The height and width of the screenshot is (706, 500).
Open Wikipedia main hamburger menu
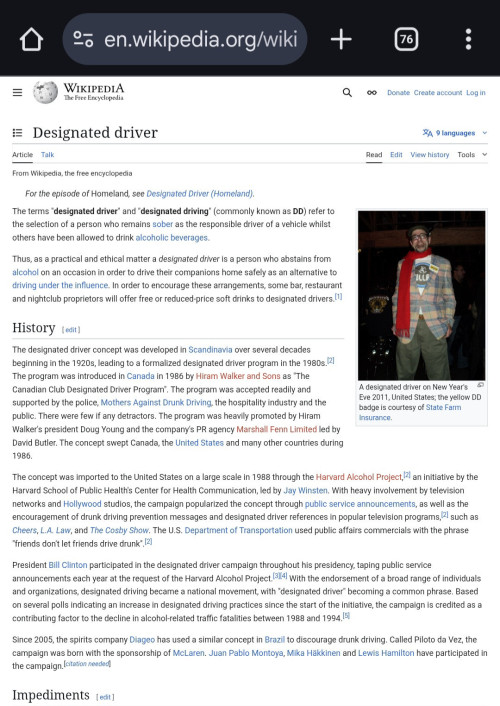18,93
